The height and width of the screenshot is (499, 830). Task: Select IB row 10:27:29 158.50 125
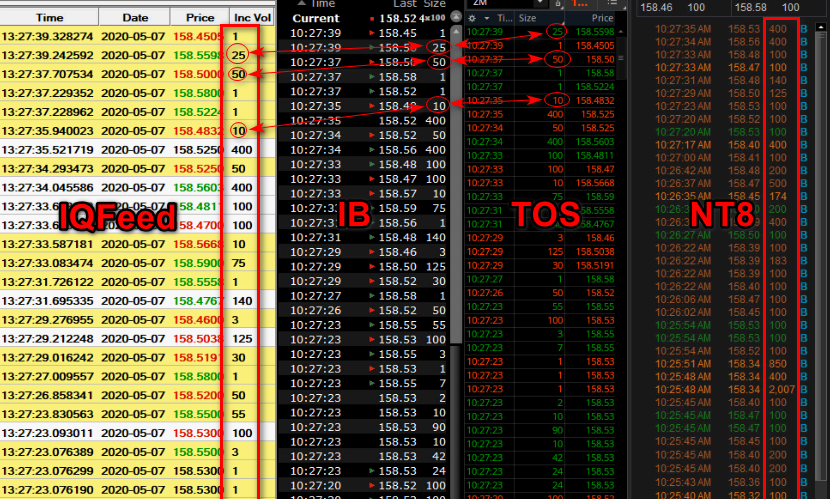coord(364,267)
